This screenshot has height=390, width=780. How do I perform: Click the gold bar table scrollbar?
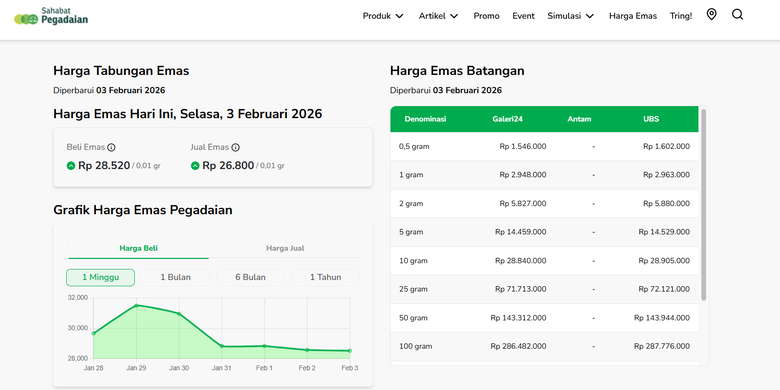point(703,204)
